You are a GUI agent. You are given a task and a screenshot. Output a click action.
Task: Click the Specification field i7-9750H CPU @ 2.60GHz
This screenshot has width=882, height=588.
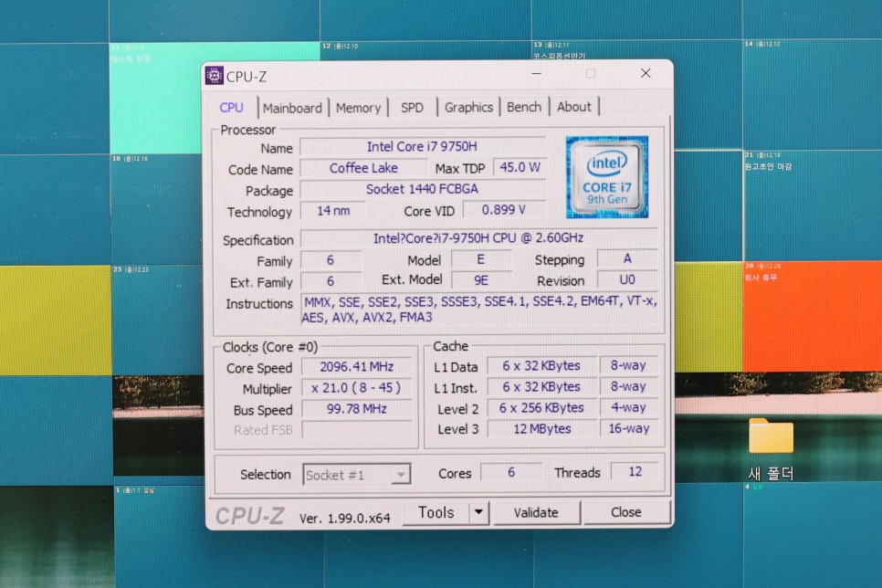pos(478,238)
